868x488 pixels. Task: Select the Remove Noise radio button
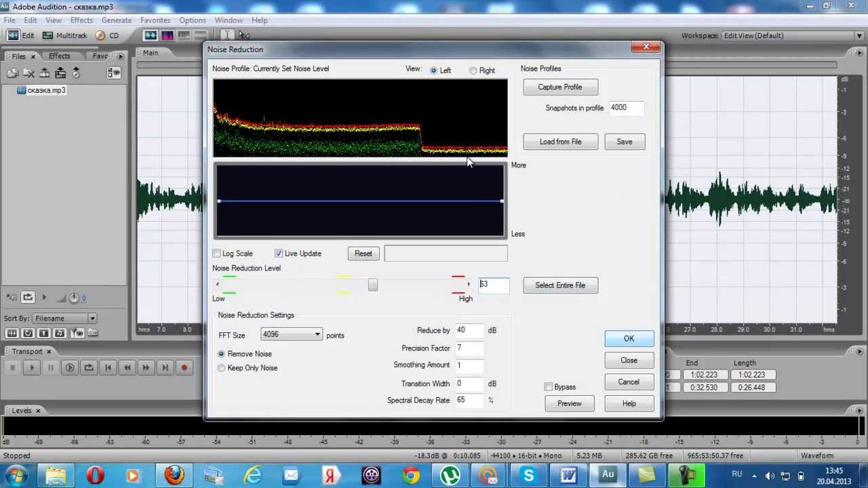pyautogui.click(x=221, y=354)
